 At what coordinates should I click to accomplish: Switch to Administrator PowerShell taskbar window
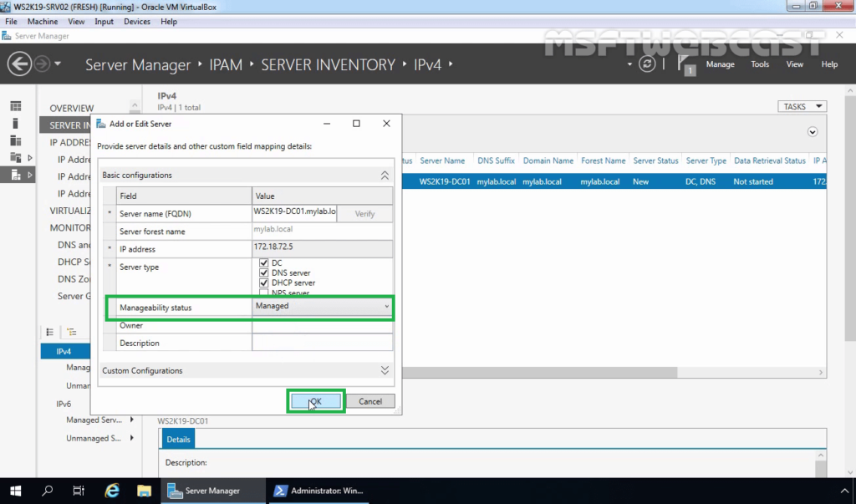point(318,491)
